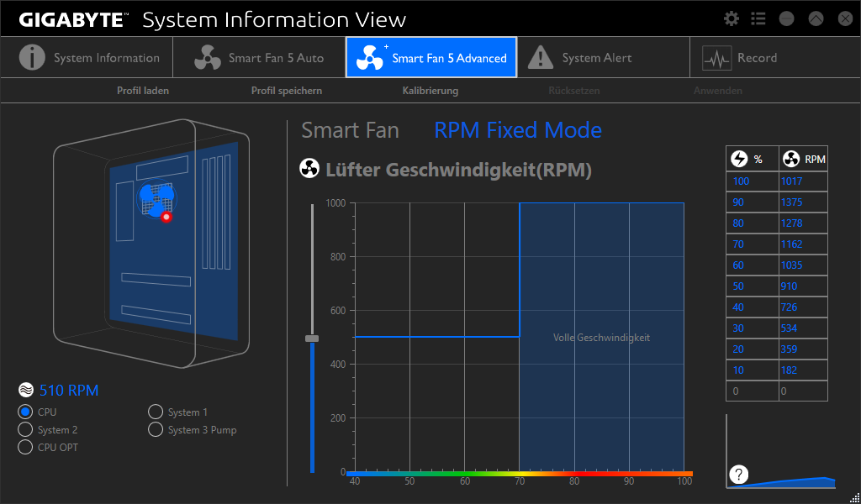
Task: Select the CPU OPT radio button
Action: coord(25,447)
